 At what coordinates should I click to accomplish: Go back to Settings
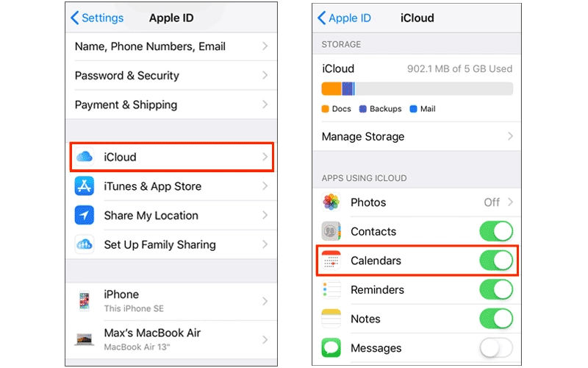(97, 18)
